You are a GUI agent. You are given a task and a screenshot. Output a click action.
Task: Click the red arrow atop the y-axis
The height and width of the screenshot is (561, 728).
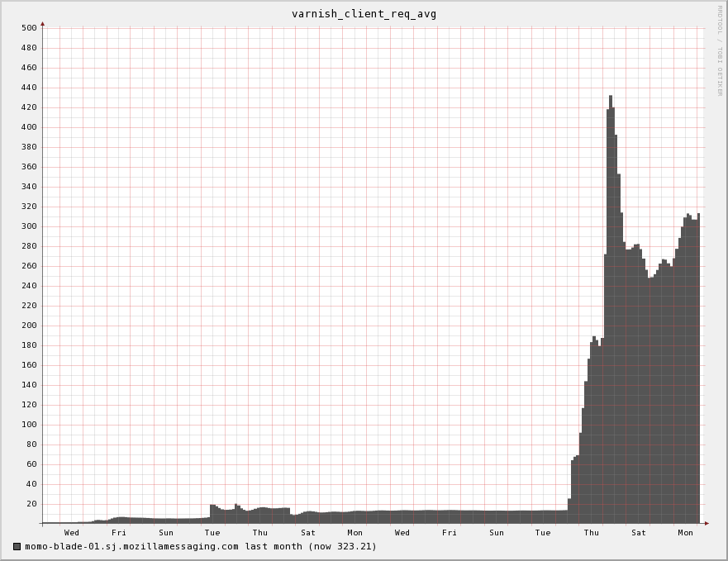click(42, 24)
